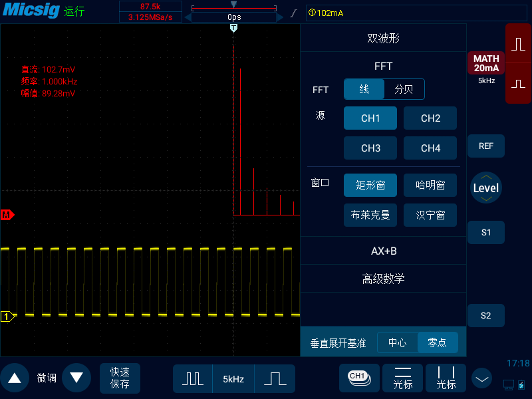Open the AX+B math function
The width and height of the screenshot is (532, 399).
(384, 251)
